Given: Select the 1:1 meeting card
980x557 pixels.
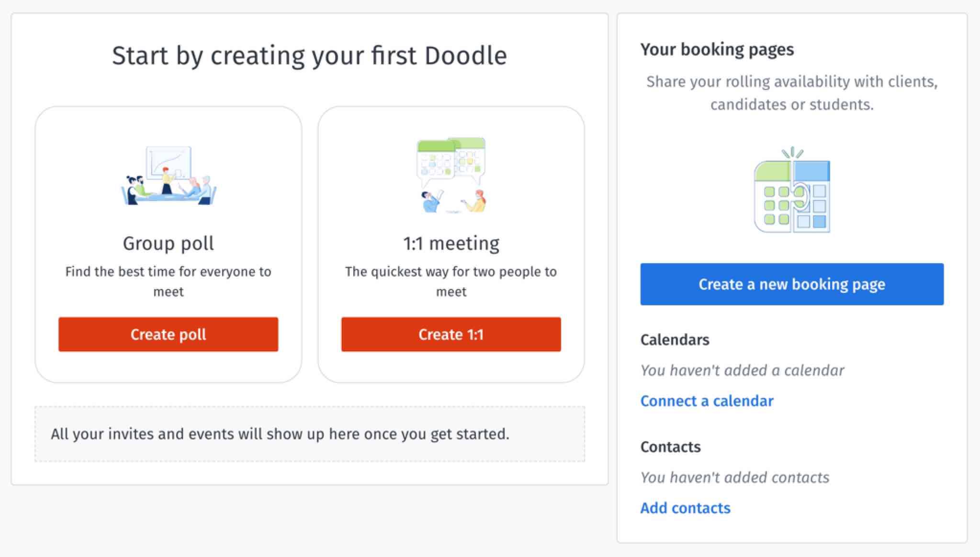Looking at the screenshot, I should 450,244.
